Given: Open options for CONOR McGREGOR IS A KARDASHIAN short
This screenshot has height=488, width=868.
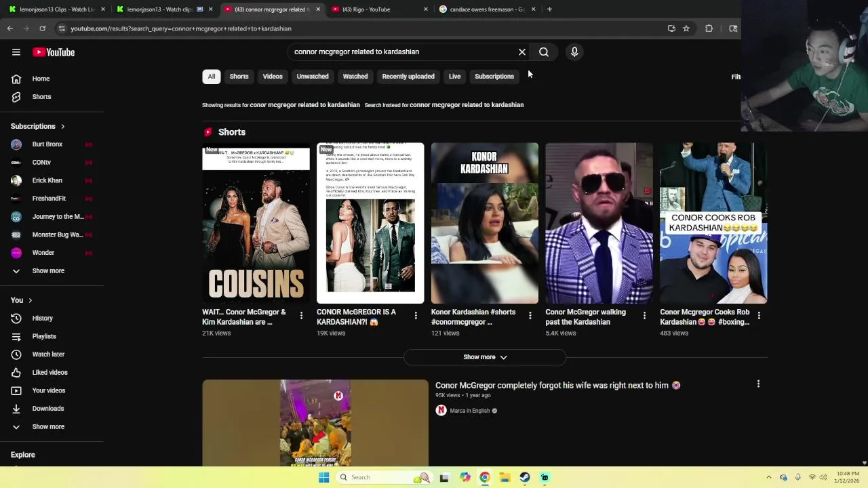Looking at the screenshot, I should click(416, 316).
